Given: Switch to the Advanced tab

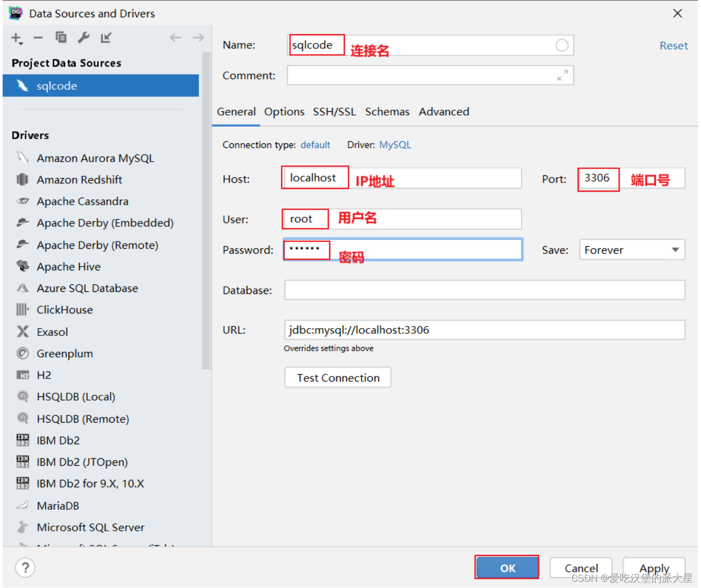Looking at the screenshot, I should [444, 112].
